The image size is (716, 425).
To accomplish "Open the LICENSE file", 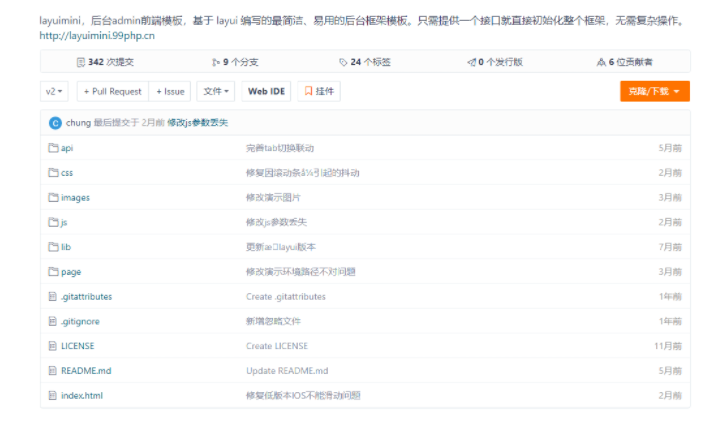I will click(78, 346).
